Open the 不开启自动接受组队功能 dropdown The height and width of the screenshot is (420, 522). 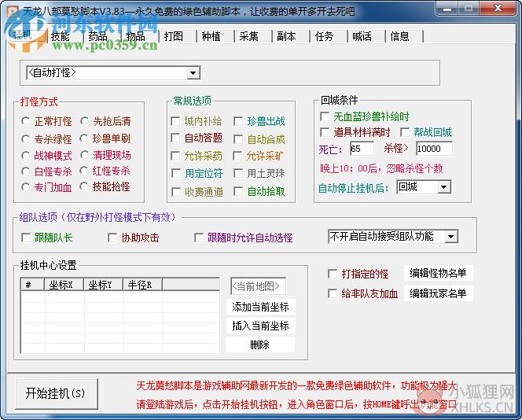(450, 237)
